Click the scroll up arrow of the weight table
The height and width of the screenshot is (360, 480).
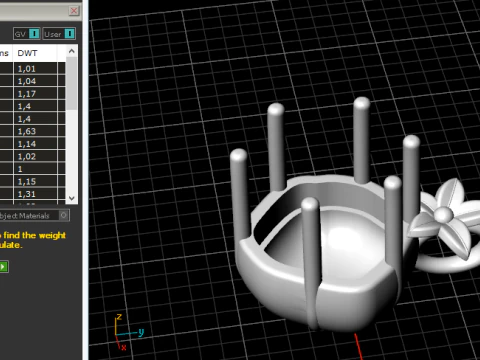71,51
